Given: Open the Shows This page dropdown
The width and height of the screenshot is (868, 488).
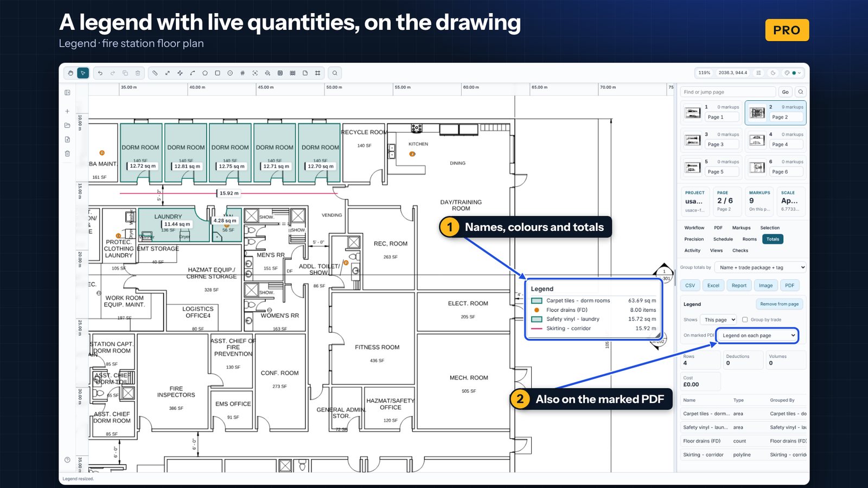Looking at the screenshot, I should point(718,319).
